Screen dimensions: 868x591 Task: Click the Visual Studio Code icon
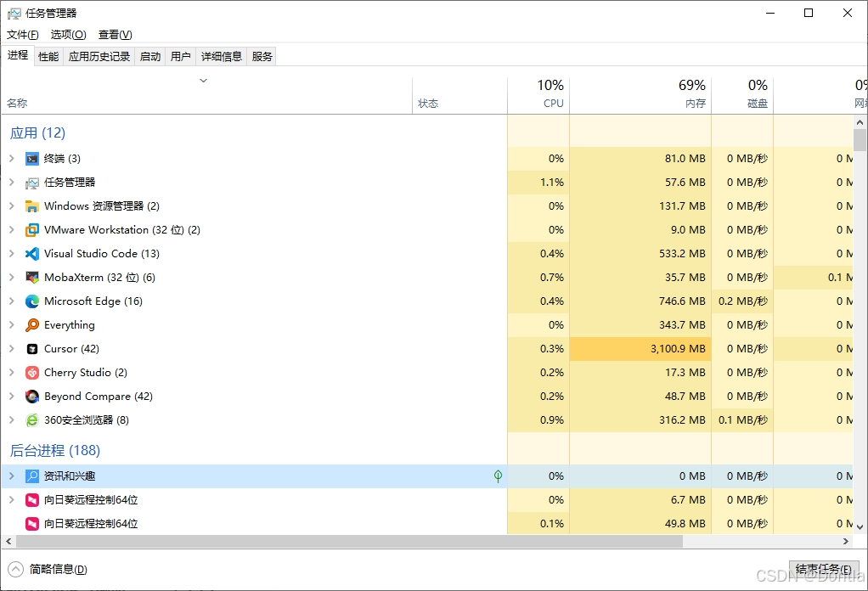point(32,254)
